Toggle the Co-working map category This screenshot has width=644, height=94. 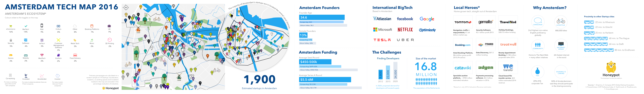(10, 75)
